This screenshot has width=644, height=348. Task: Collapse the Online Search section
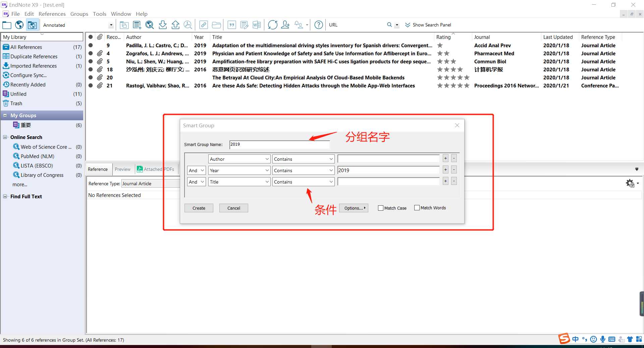(5, 137)
